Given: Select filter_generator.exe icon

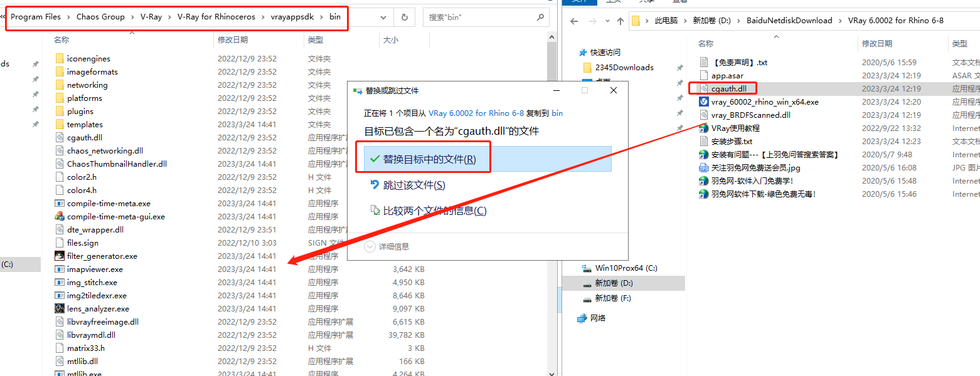Looking at the screenshot, I should click(x=60, y=256).
